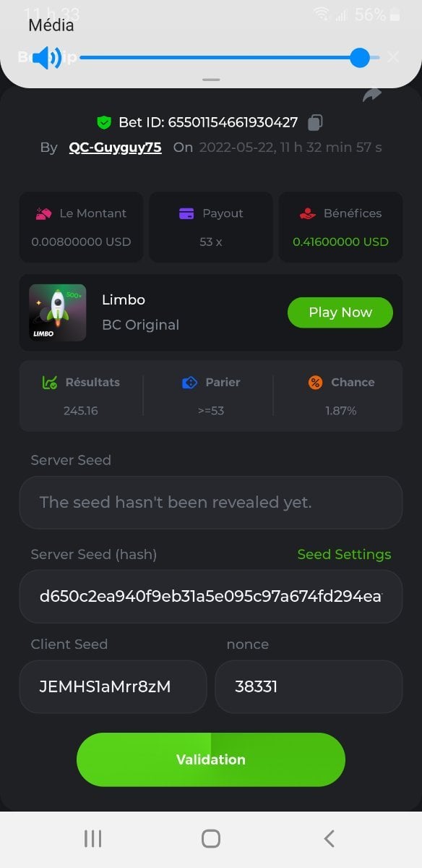Tap the Payout card icon
422x868 pixels.
click(x=186, y=213)
